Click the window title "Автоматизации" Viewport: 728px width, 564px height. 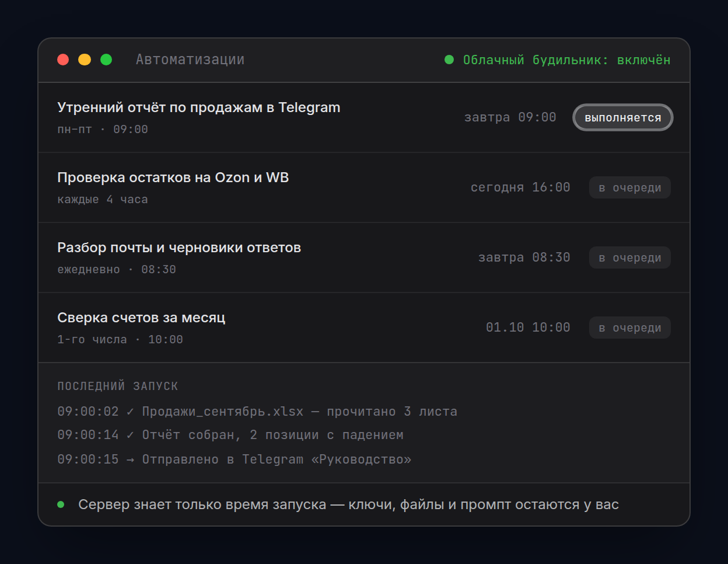click(190, 60)
